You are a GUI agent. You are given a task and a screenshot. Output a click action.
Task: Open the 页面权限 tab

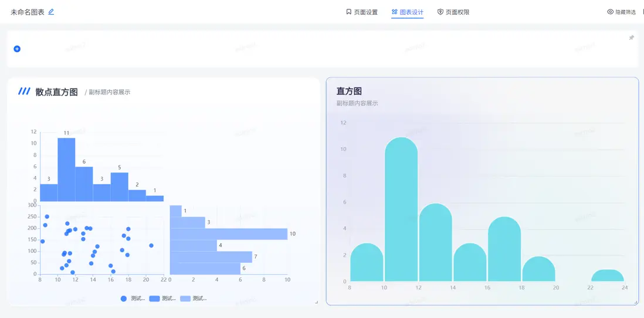[453, 12]
